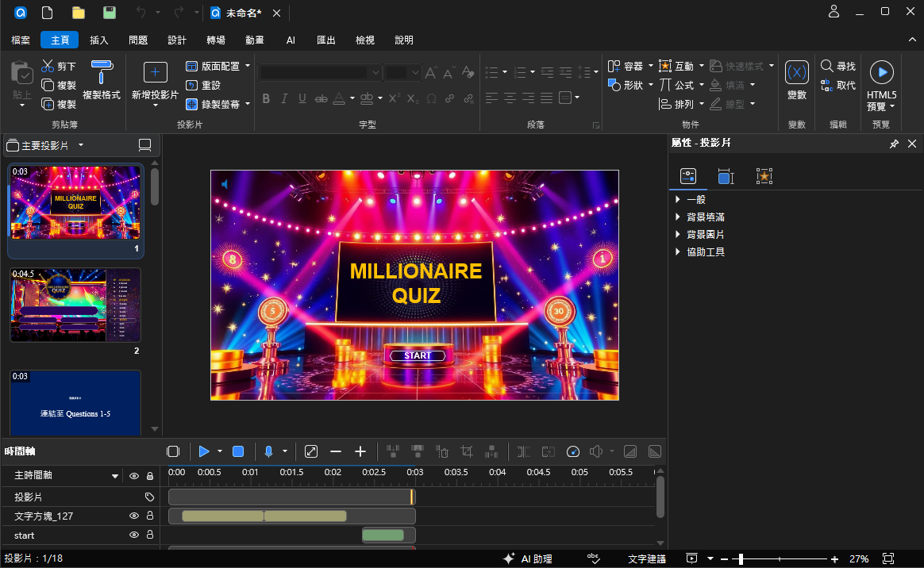Pin the Properties panel

(x=894, y=144)
